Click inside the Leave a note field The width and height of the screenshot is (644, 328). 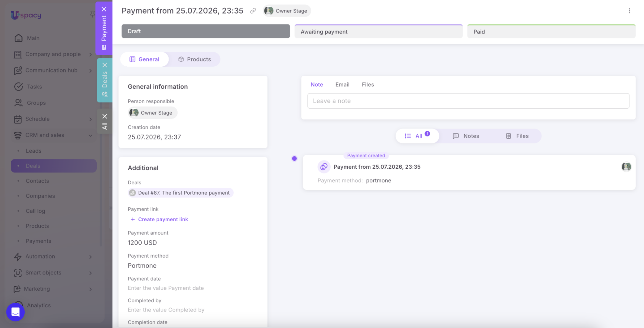(468, 101)
